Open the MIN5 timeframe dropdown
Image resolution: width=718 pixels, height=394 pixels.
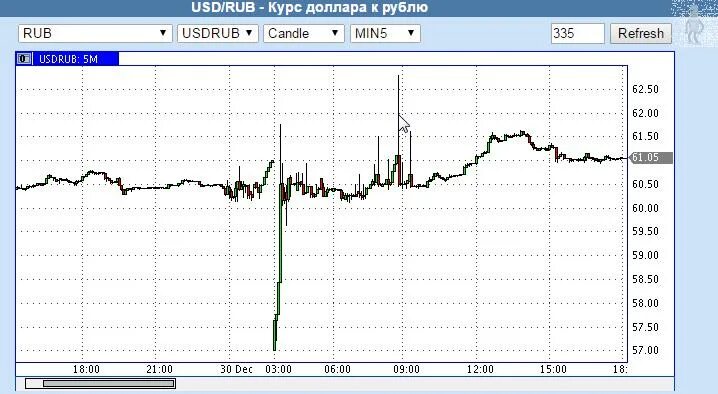coord(385,33)
